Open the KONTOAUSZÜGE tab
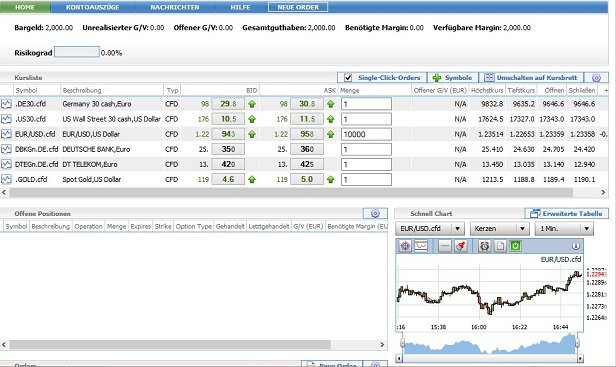The image size is (616, 367). (93, 7)
